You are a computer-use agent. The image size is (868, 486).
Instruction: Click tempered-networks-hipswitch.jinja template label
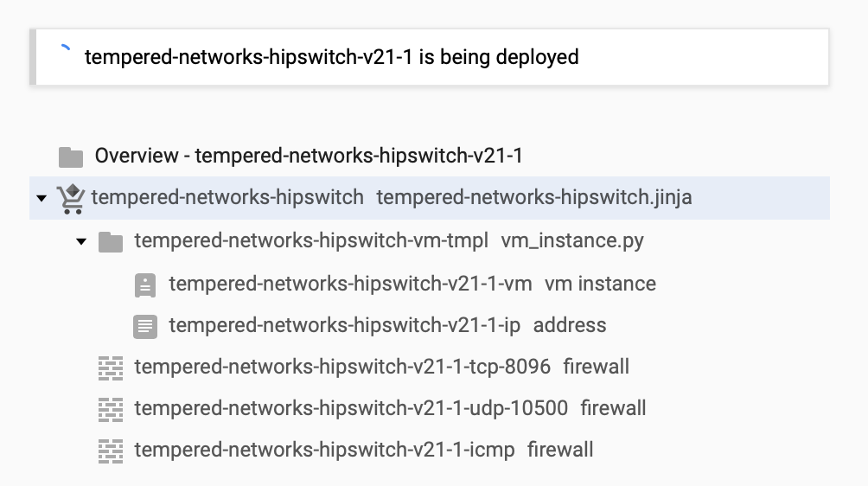(x=533, y=197)
